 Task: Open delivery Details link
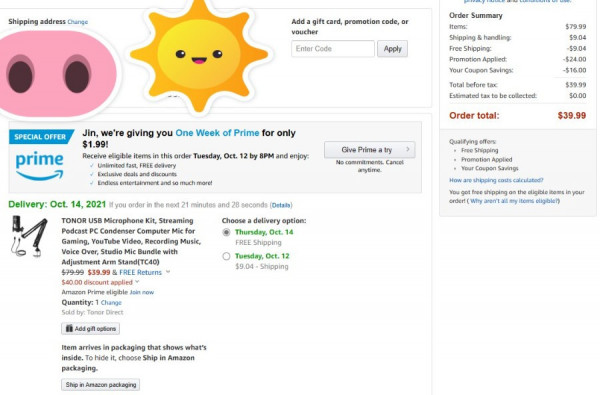click(x=281, y=205)
